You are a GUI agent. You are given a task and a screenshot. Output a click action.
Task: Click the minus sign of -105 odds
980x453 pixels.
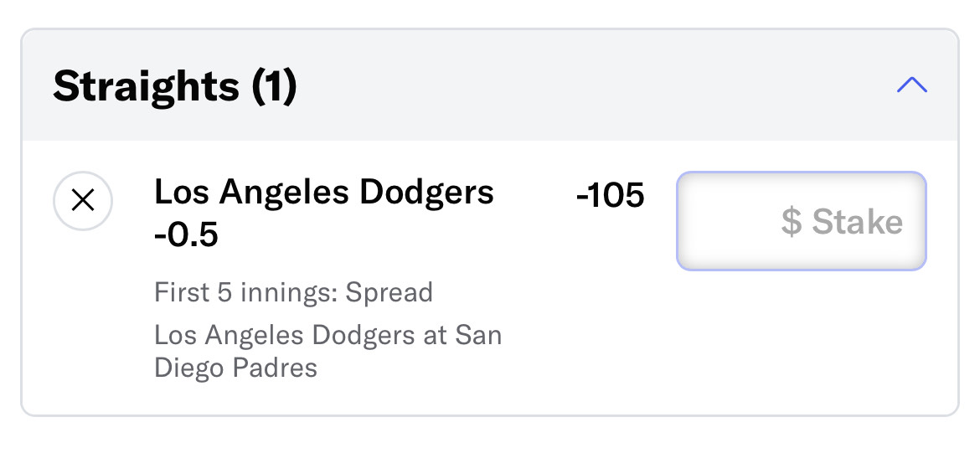(582, 198)
